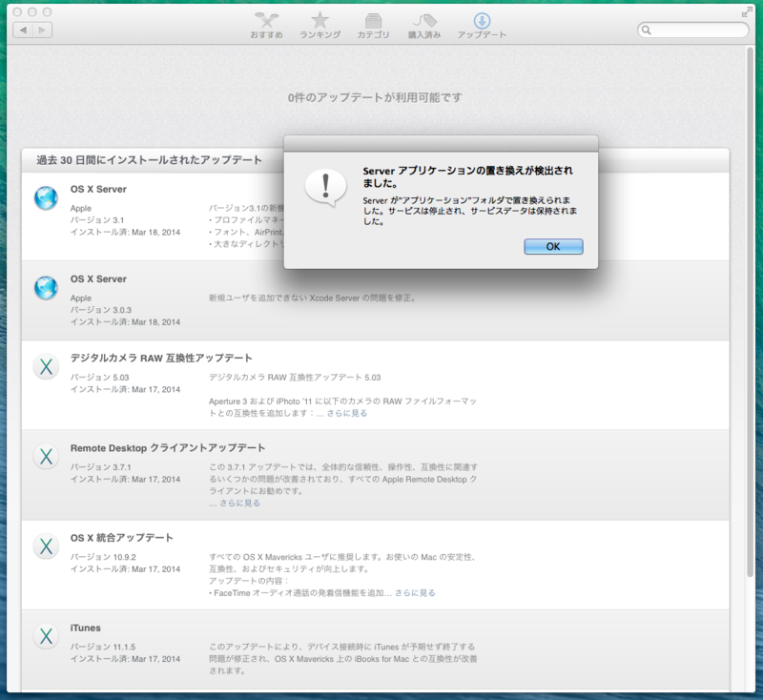Screen dimensions: 763x700
Task: Click バージョン 11.1.5 text
Action: pos(103,647)
